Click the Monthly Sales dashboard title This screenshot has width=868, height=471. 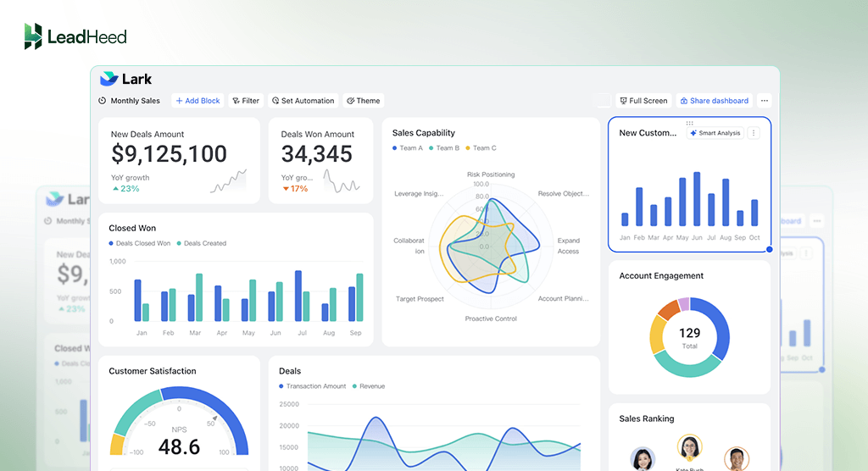[135, 101]
